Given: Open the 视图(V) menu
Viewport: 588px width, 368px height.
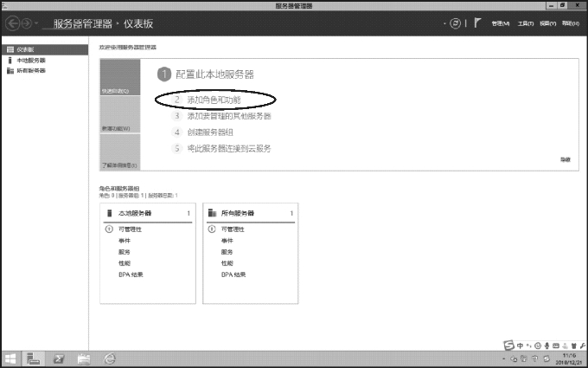Looking at the screenshot, I should tap(547, 23).
